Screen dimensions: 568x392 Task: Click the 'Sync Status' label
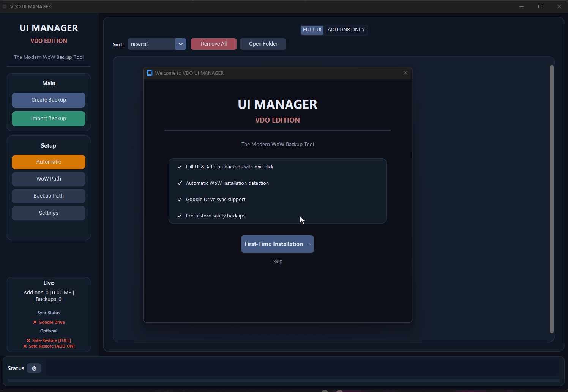point(49,313)
